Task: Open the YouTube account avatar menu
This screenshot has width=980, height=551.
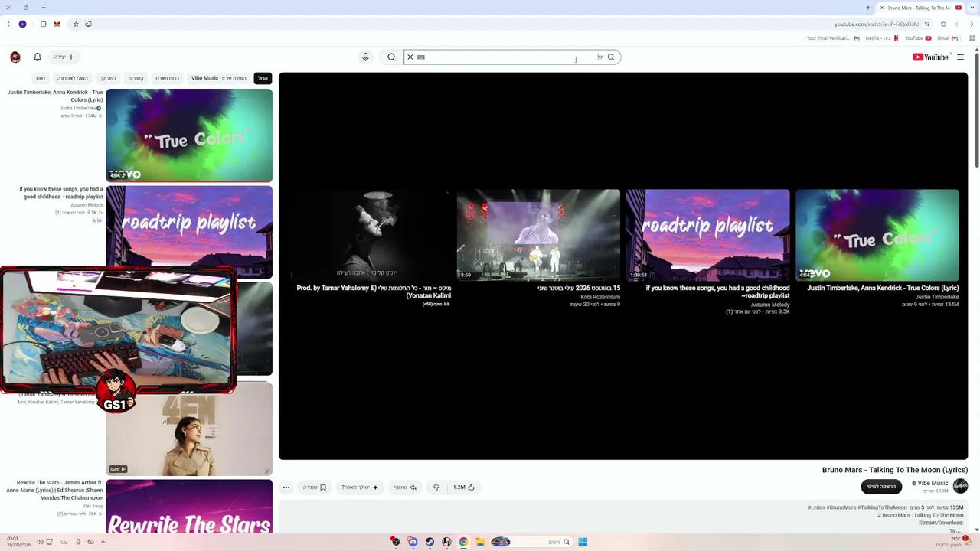Action: [x=15, y=57]
